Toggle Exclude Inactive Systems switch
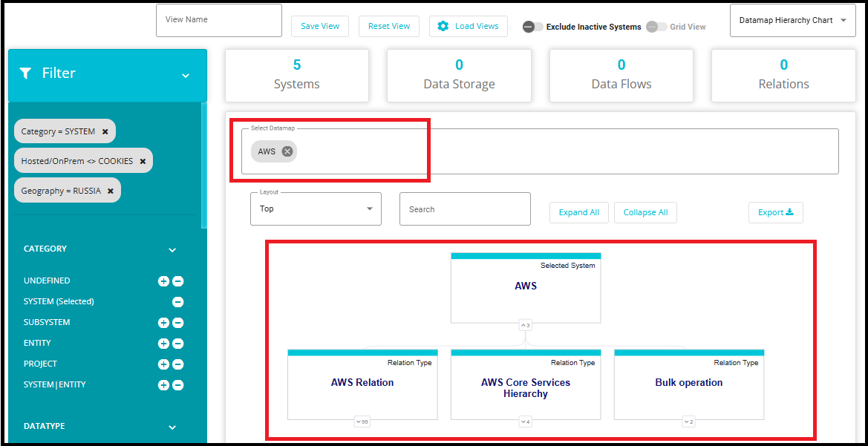 click(532, 27)
